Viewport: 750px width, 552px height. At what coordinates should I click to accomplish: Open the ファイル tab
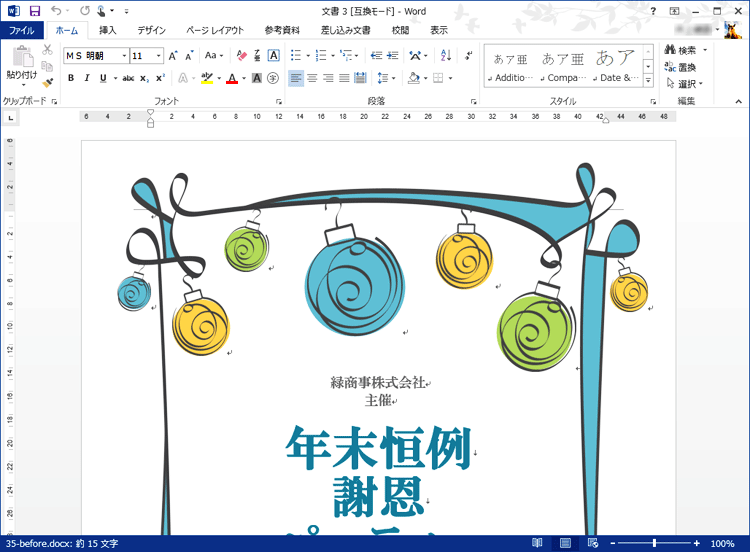[x=22, y=30]
